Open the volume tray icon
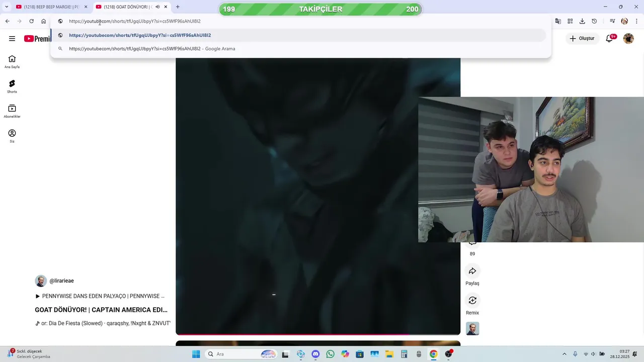The width and height of the screenshot is (644, 362). (593, 354)
